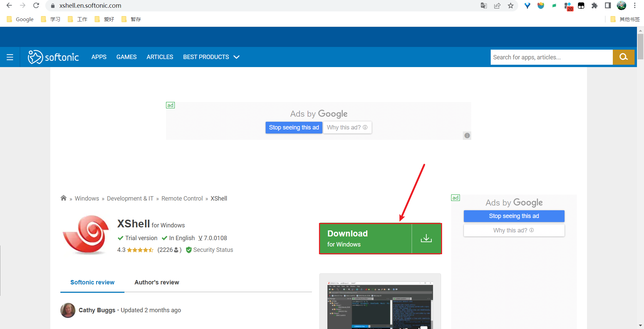This screenshot has height=329, width=644.
Task: Open the Windows breadcrumb link
Action: 87,199
